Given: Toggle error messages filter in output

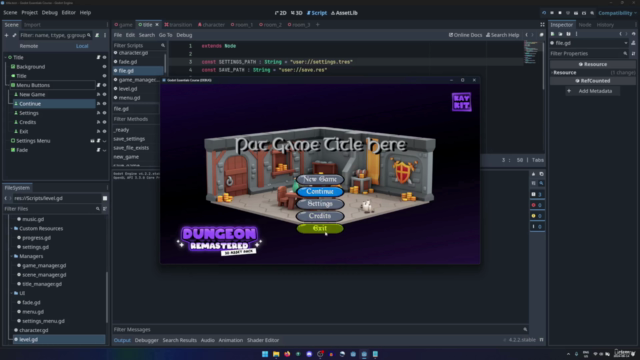Looking at the screenshot, I should 537,205.
